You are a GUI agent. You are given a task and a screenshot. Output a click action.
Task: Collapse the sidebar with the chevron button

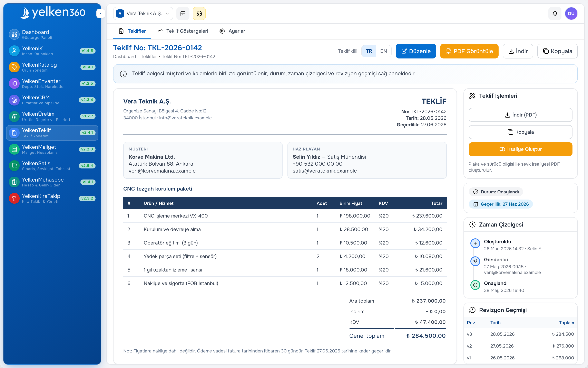[101, 13]
